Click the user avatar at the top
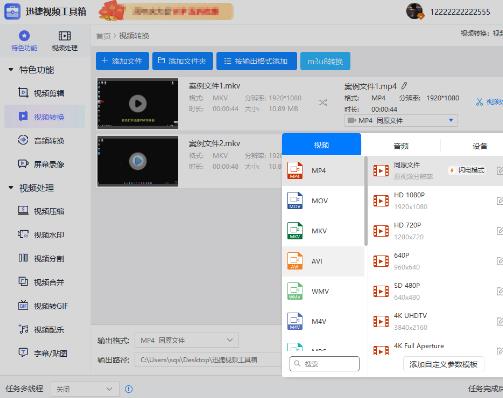Viewport: 503px width, 398px height. click(x=415, y=11)
